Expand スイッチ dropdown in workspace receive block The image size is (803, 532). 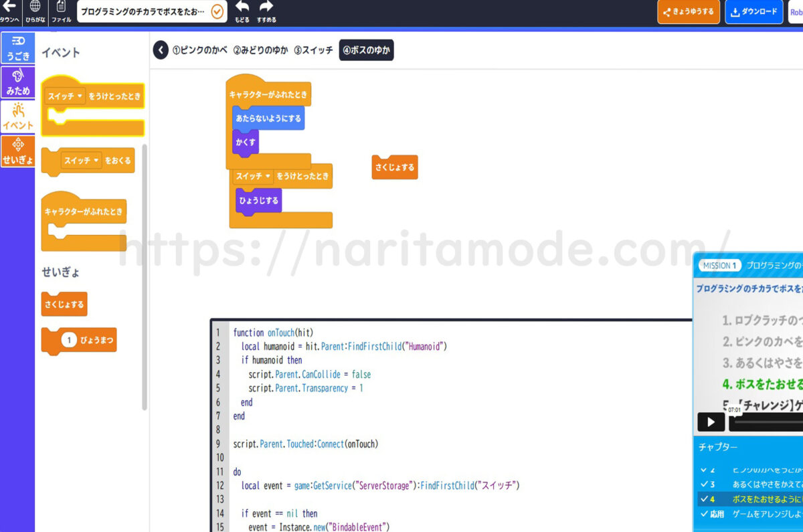coord(254,176)
